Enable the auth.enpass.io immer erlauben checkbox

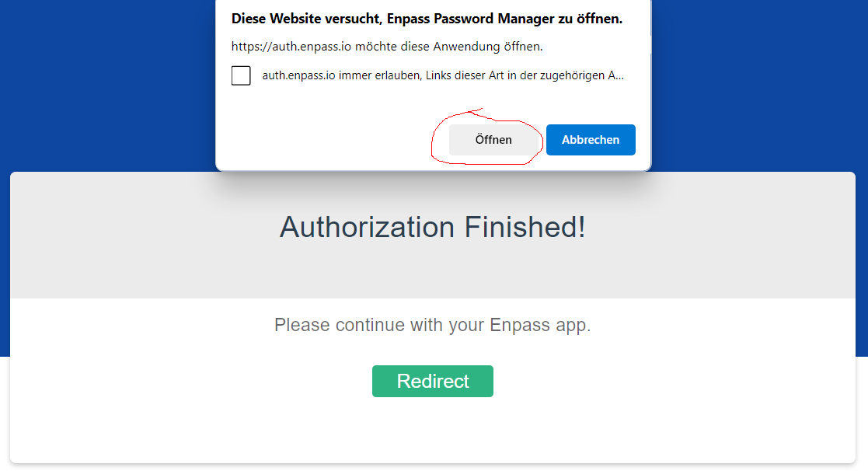click(241, 75)
